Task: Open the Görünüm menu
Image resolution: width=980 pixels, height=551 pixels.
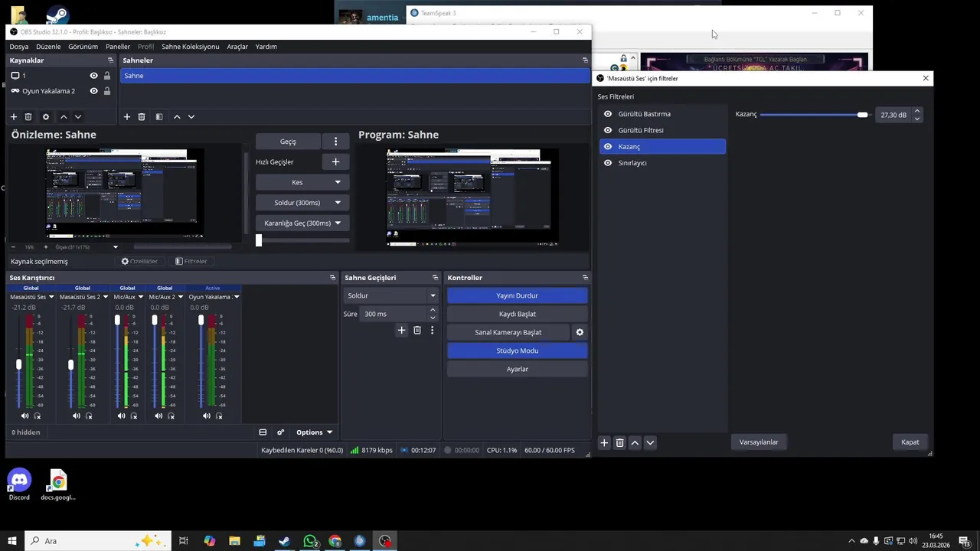Action: (x=83, y=47)
